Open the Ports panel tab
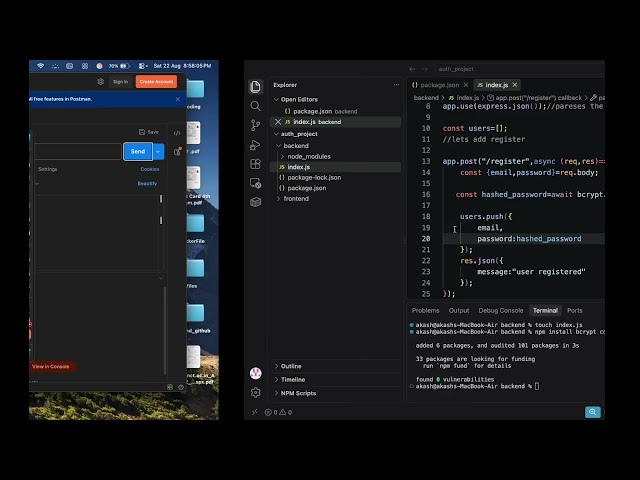The height and width of the screenshot is (480, 640). pos(574,311)
